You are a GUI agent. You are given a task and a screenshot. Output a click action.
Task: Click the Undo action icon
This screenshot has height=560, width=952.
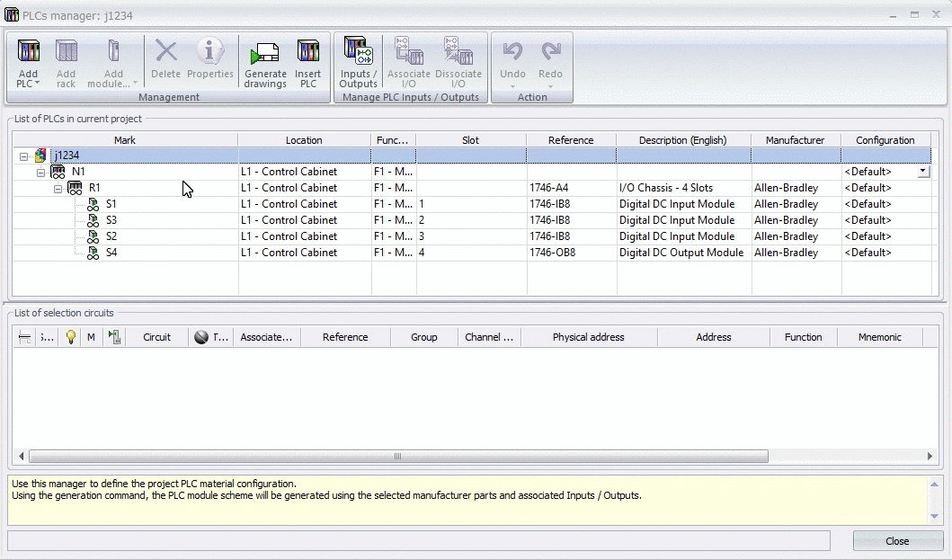coord(512,51)
